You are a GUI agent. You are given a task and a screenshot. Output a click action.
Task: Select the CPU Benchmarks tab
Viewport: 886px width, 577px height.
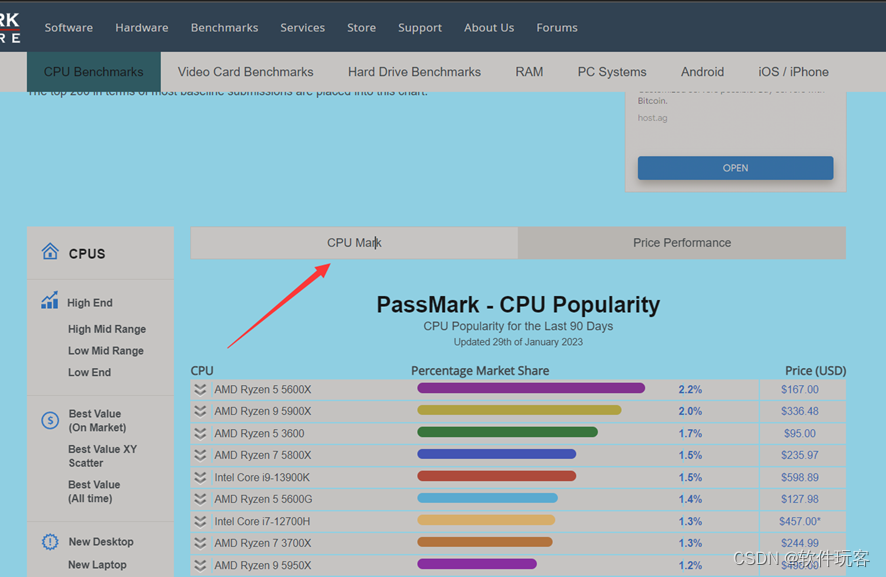[x=94, y=72]
